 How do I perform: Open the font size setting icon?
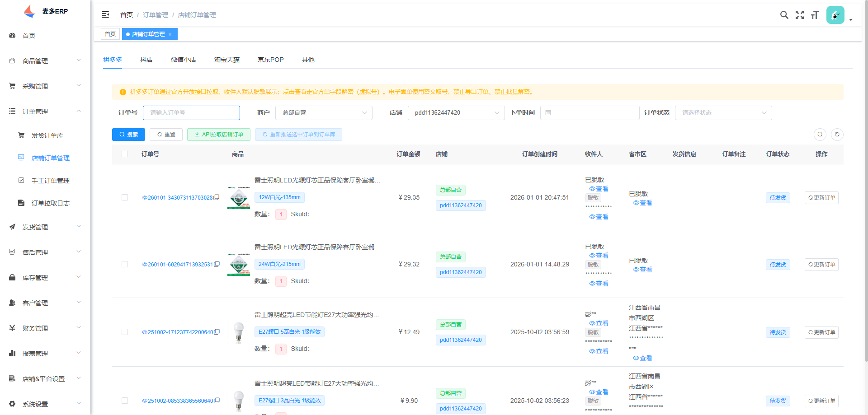point(815,15)
